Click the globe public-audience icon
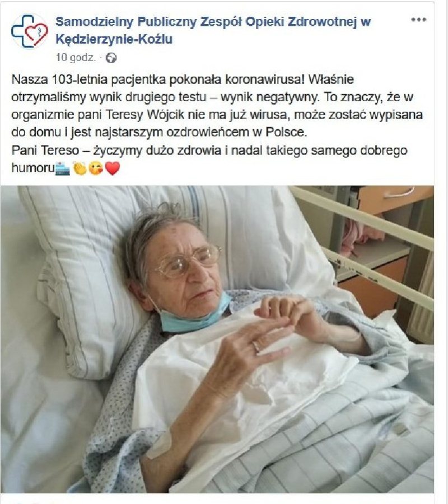Viewport: 448px width, 504px height. 111,58
